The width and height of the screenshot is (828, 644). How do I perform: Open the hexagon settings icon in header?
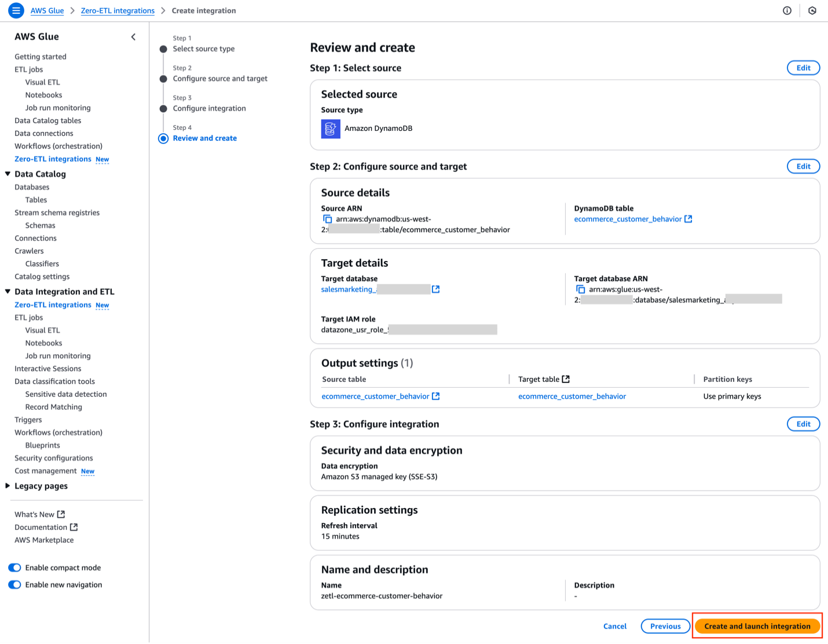(x=812, y=10)
